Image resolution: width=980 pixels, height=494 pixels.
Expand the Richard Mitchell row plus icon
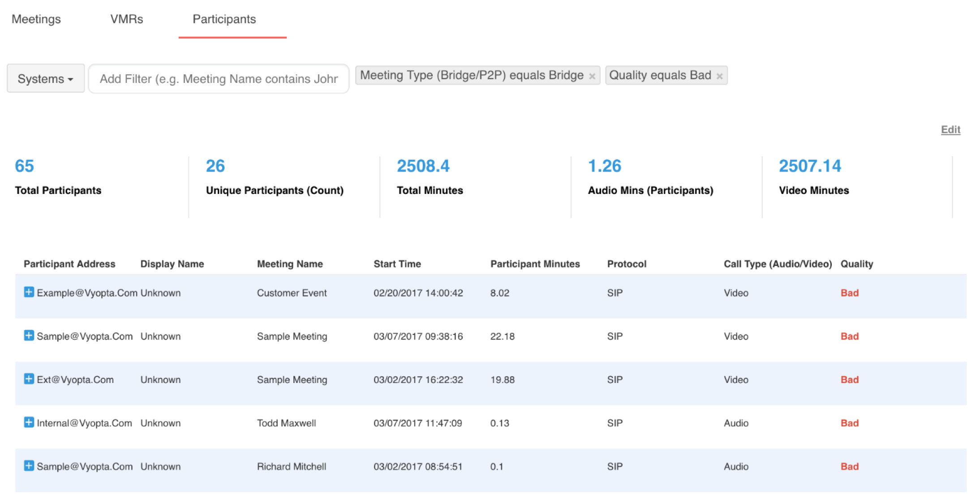pyautogui.click(x=29, y=466)
